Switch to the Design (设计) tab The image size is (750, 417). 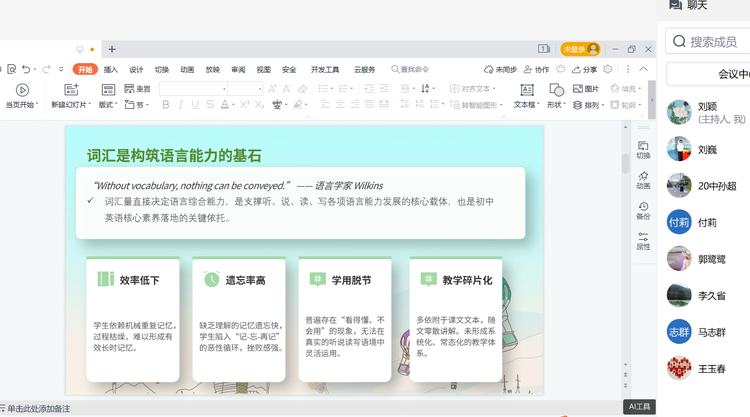click(x=136, y=69)
